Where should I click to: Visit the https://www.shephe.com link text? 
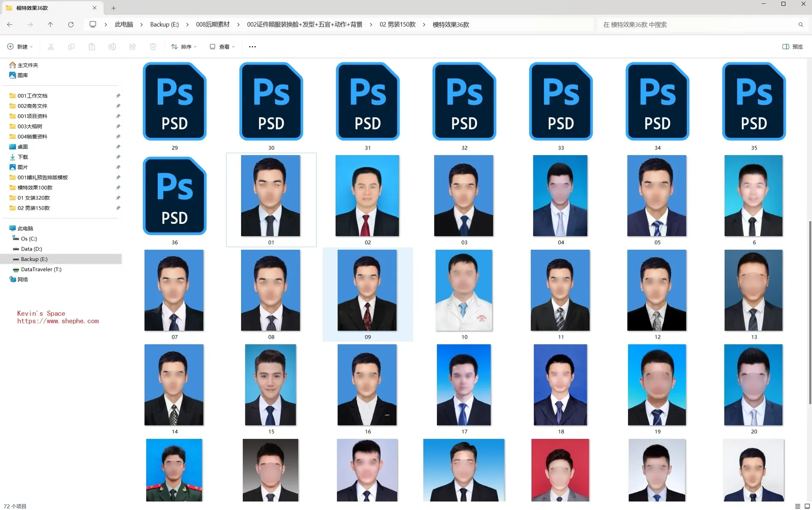tap(58, 321)
